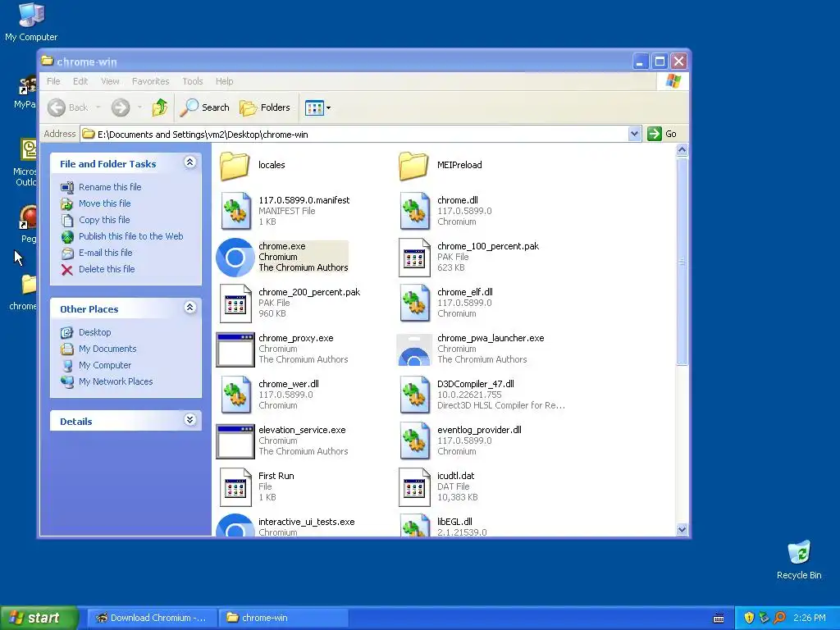
Task: Go to My Documents in Other Places
Action: coord(107,349)
